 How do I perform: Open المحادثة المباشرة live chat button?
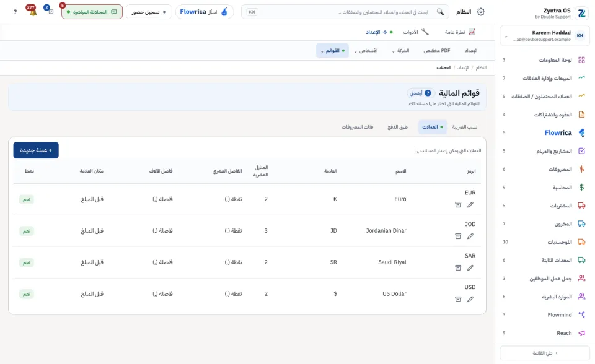(x=92, y=12)
